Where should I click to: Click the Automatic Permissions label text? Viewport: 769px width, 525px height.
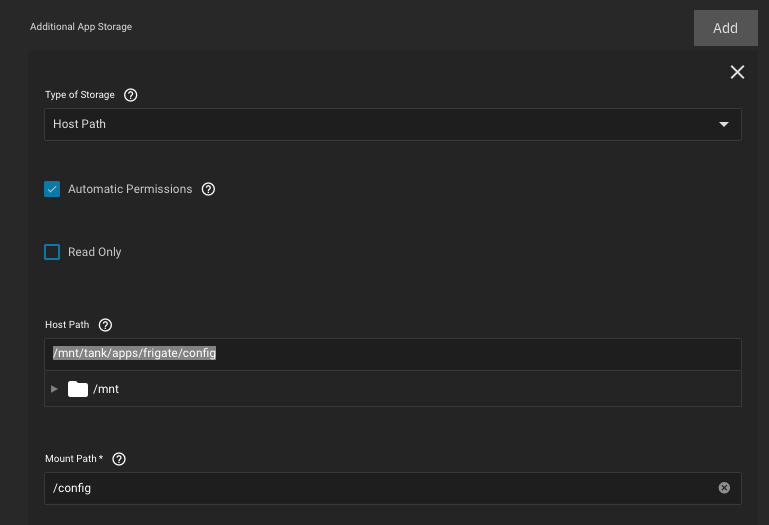[130, 189]
